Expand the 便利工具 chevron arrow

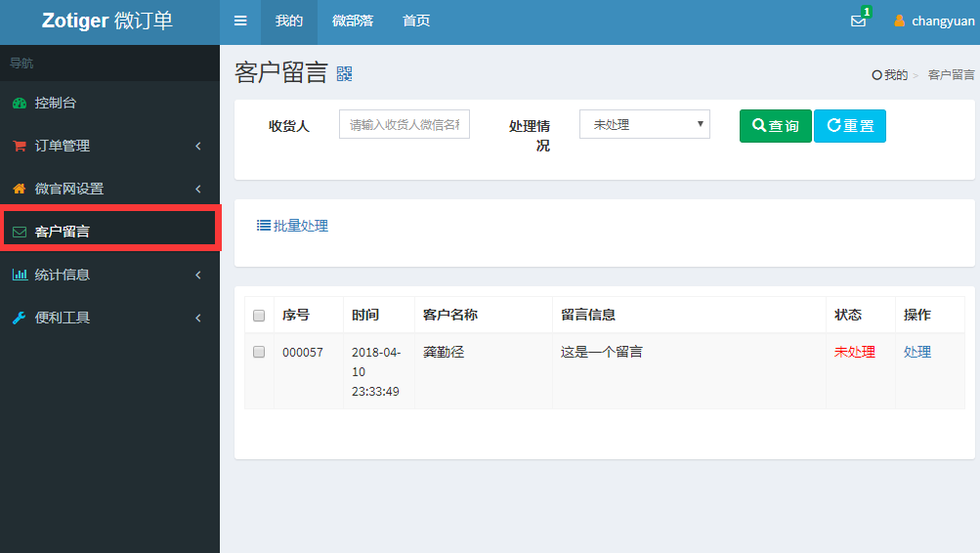(198, 318)
